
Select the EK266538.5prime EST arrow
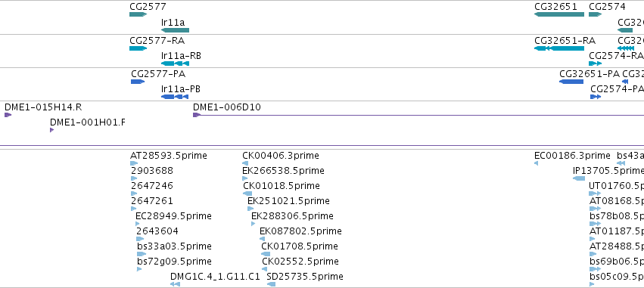(245, 178)
